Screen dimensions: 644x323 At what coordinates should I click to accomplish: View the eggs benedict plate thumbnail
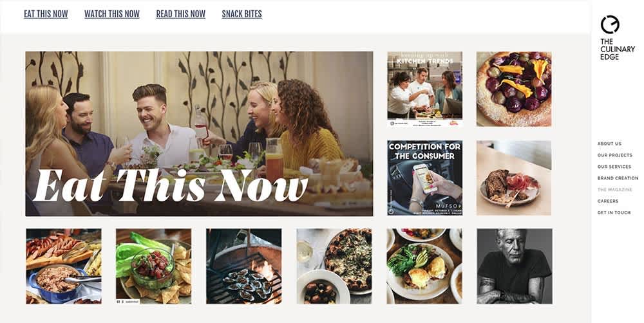point(424,266)
